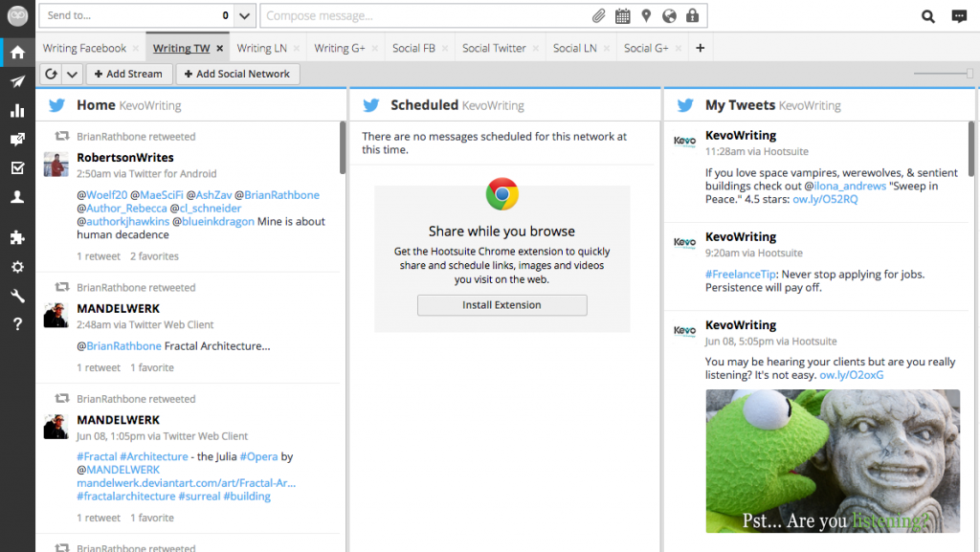The image size is (980, 552).
Task: Click Twitter bird icon of Home stream
Action: coord(56,105)
